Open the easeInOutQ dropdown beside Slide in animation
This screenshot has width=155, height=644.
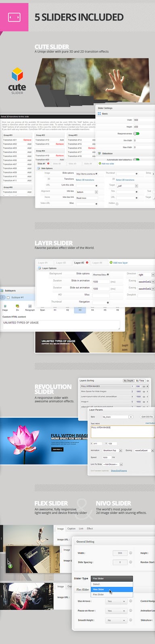pos(146,281)
